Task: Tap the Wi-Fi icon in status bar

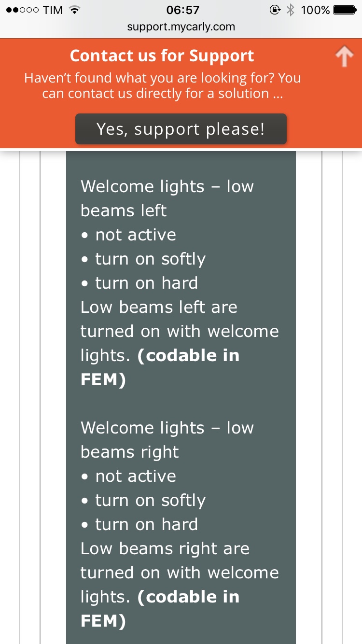Action: point(74,10)
